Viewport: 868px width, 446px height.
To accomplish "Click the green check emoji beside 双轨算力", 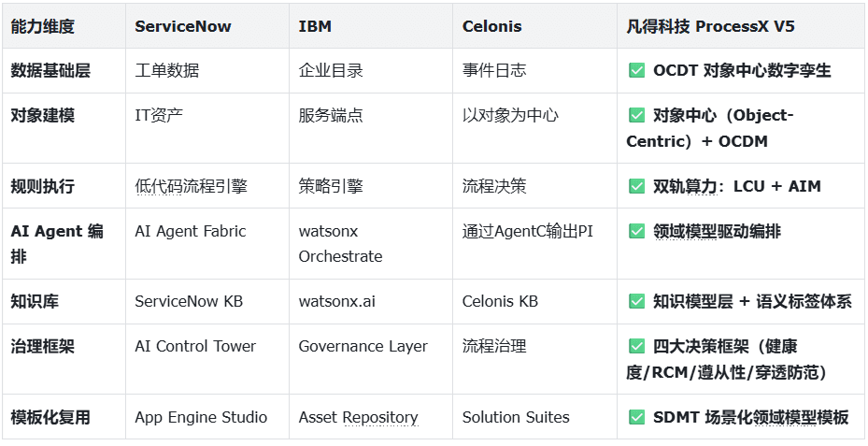I will tap(636, 186).
